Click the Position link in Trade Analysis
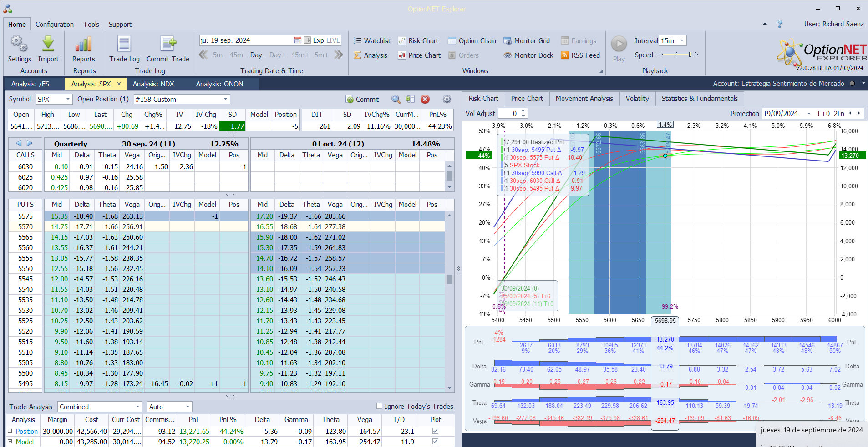Viewport: 868px width, 447px height. tap(27, 431)
